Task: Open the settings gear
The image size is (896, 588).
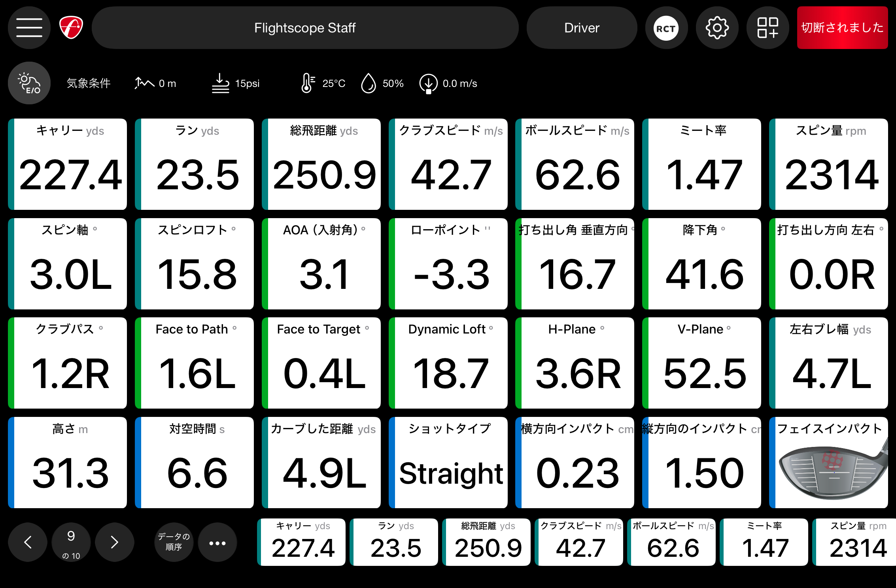Action: (x=717, y=28)
